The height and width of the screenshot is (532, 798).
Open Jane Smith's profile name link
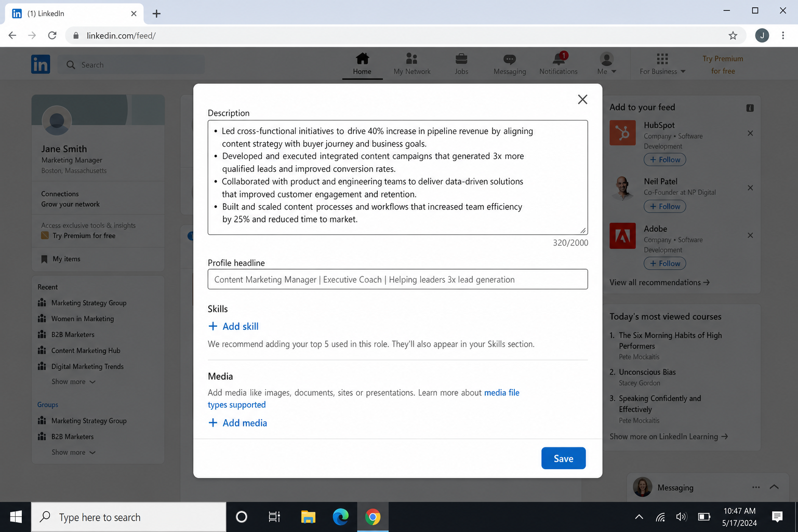pos(64,149)
